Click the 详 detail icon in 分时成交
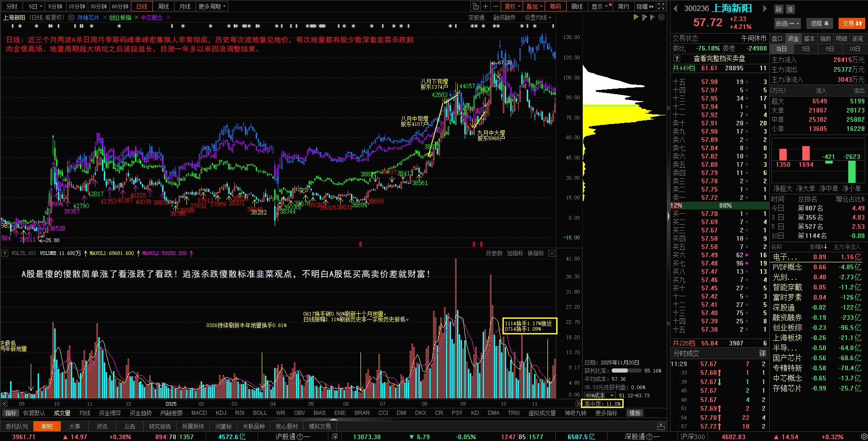 pos(763,353)
